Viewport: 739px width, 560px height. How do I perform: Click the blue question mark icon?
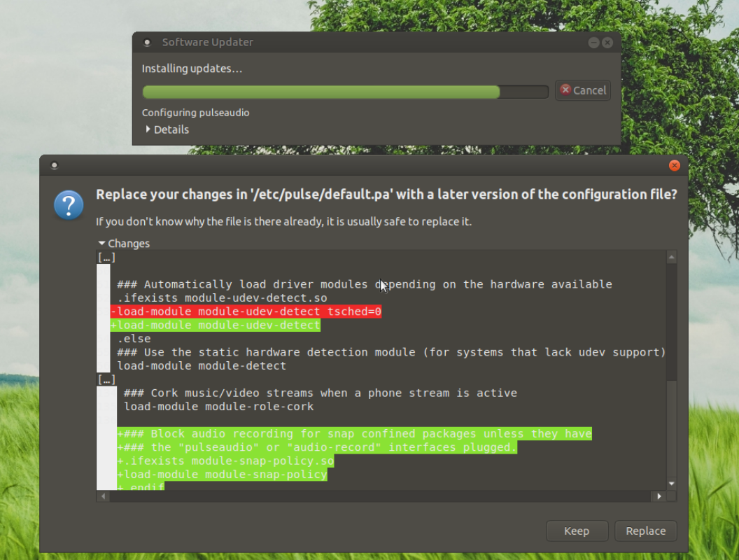pyautogui.click(x=69, y=205)
